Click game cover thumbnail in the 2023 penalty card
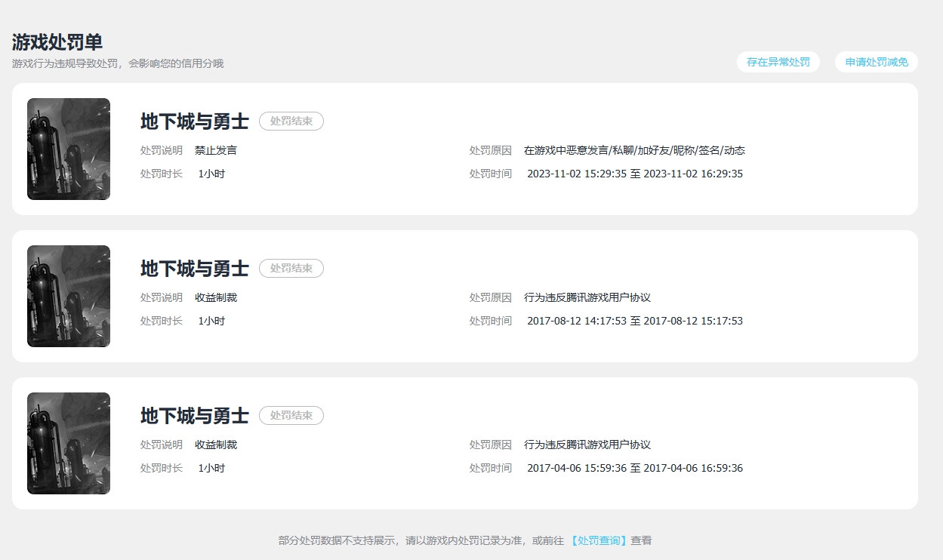Screen dimensions: 943x560 tap(69, 149)
